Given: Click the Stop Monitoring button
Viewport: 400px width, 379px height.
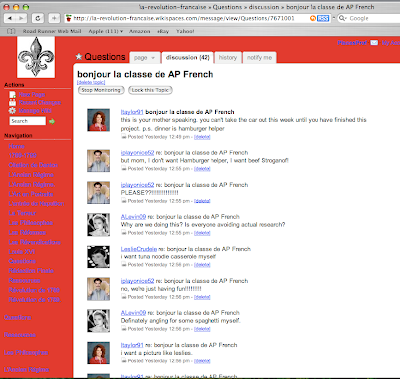Looking at the screenshot, I should pyautogui.click(x=101, y=90).
